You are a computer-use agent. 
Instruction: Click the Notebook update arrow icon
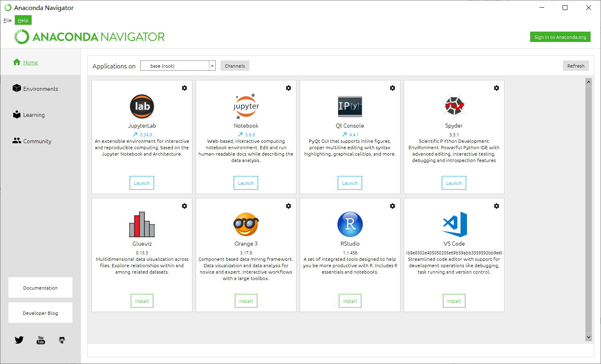[240, 134]
